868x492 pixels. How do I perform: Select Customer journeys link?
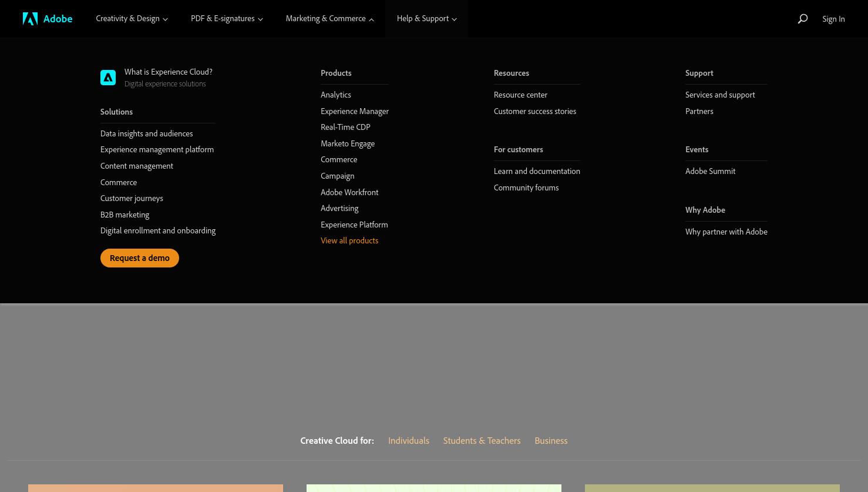pos(132,198)
